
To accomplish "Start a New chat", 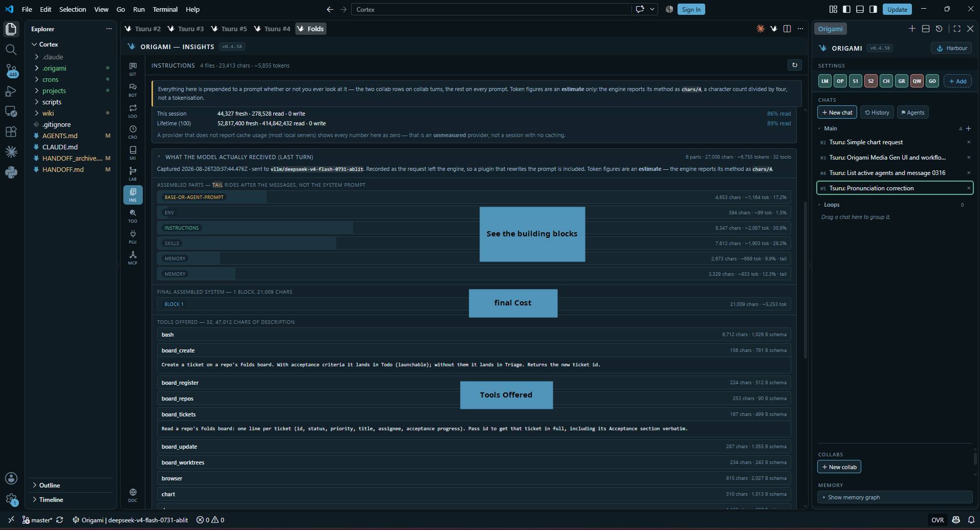I will 837,113.
